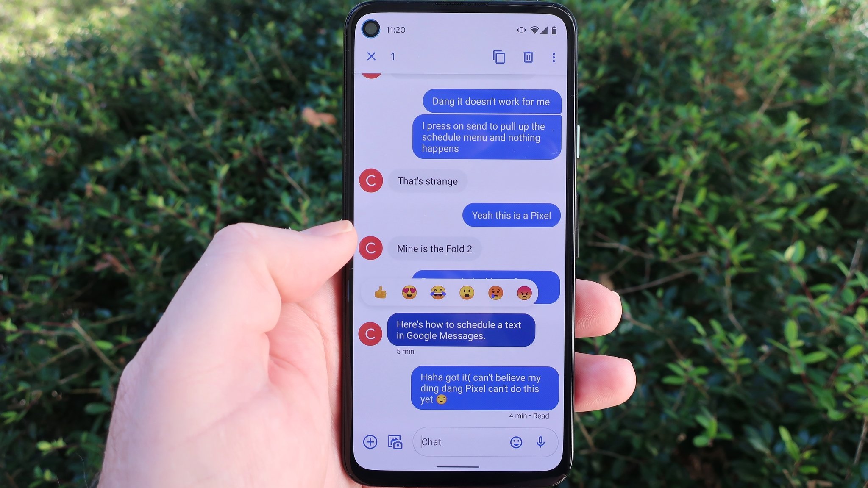Select the heart eyes reaction emoji
The height and width of the screenshot is (488, 868).
pos(409,293)
